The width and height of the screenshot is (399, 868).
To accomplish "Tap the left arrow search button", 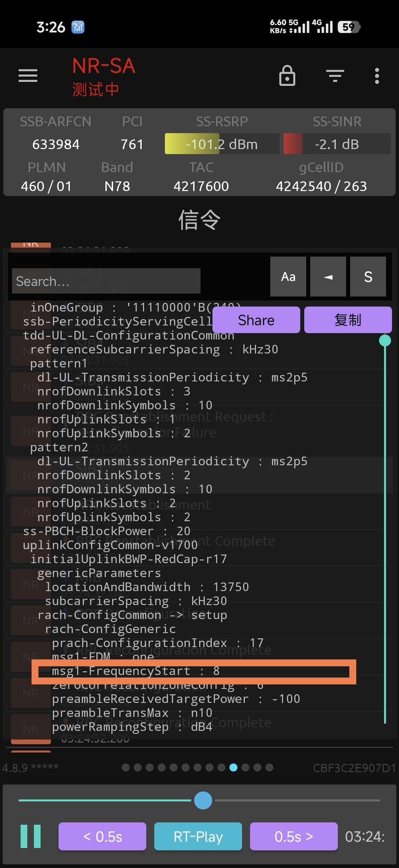I will (x=328, y=277).
